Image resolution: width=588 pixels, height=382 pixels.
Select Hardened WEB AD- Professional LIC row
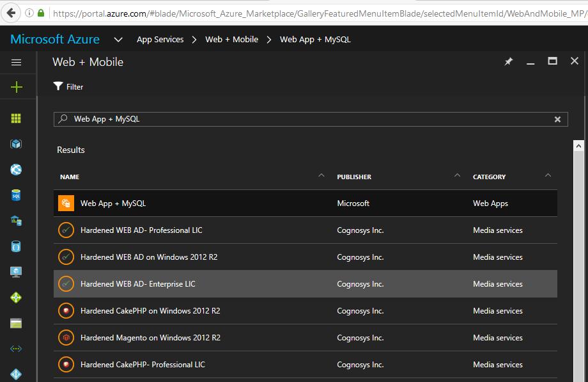pyautogui.click(x=306, y=230)
